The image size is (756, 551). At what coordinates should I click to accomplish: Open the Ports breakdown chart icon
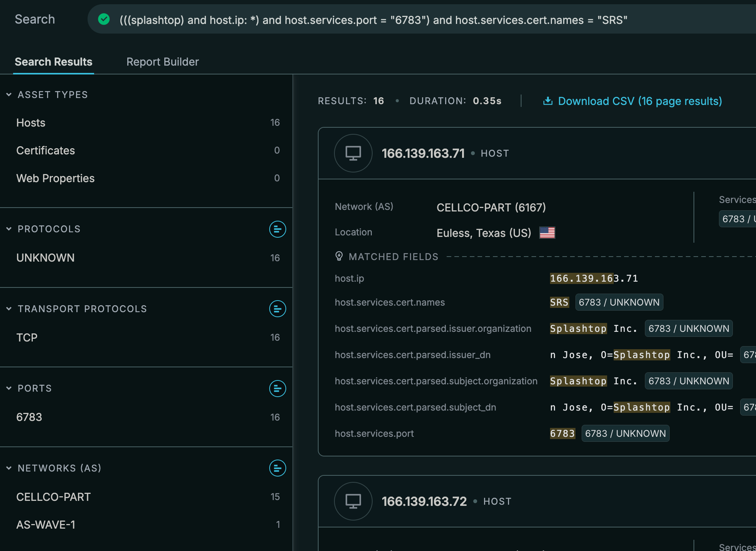click(277, 389)
